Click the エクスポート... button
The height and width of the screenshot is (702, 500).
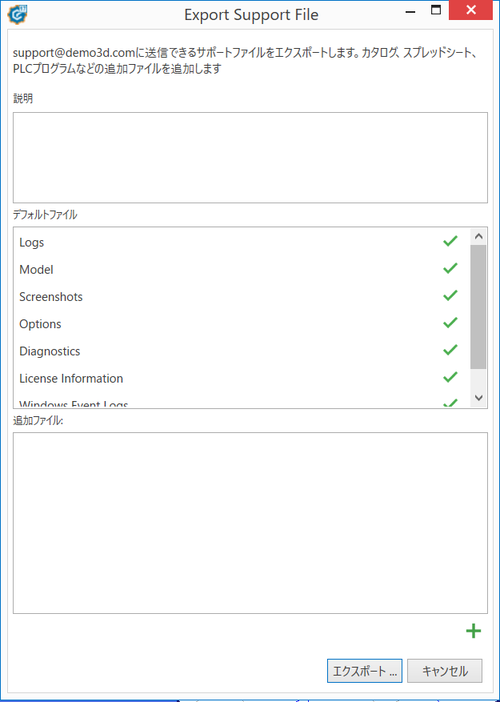pyautogui.click(x=364, y=671)
